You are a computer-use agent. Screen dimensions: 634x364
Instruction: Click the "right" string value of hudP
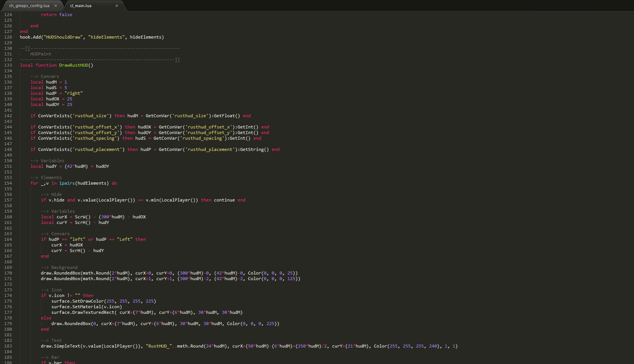pyautogui.click(x=73, y=93)
